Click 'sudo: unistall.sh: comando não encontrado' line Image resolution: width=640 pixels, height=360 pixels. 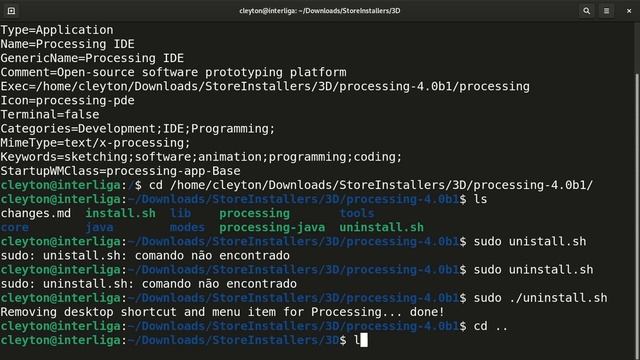[x=145, y=256]
